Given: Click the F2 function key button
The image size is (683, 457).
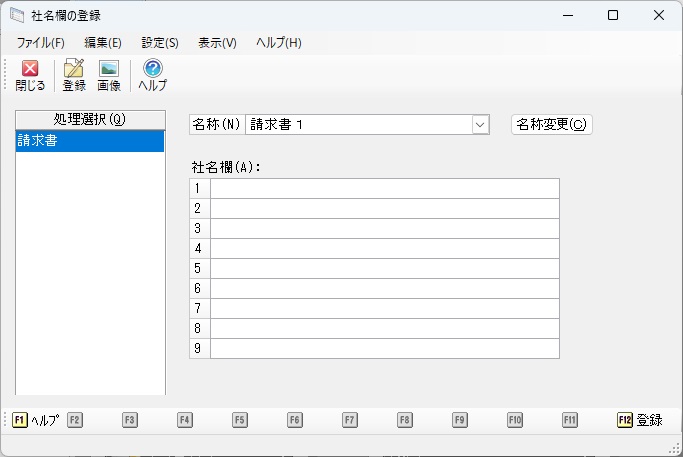Looking at the screenshot, I should (x=74, y=420).
